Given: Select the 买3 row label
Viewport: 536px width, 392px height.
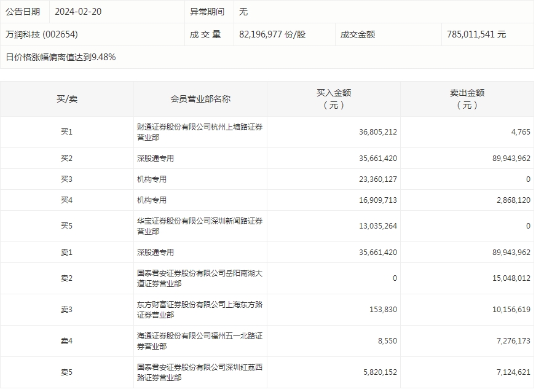Looking at the screenshot, I should [x=66, y=179].
